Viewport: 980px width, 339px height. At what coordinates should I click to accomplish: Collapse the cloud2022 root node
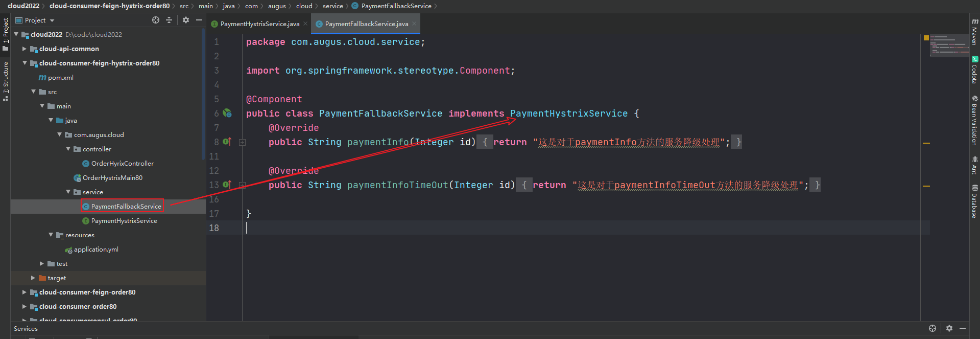[x=16, y=34]
